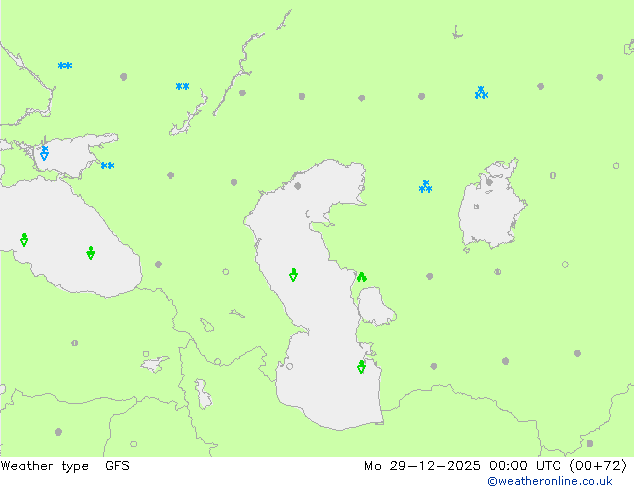
Task: Click the green double-drop rain symbol beside the Kara-Bogaz-Gol bay
Action: tap(361, 277)
